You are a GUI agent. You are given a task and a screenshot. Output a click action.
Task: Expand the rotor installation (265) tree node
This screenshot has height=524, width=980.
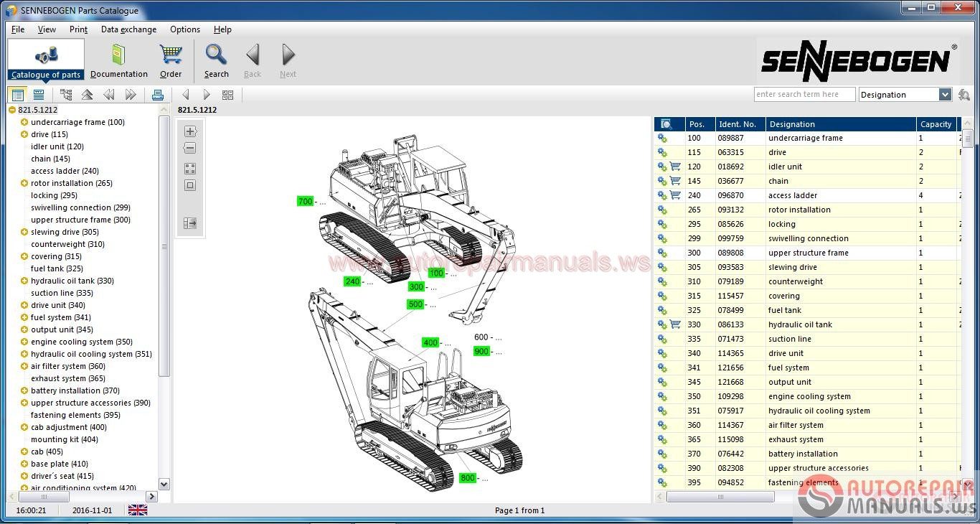24,183
